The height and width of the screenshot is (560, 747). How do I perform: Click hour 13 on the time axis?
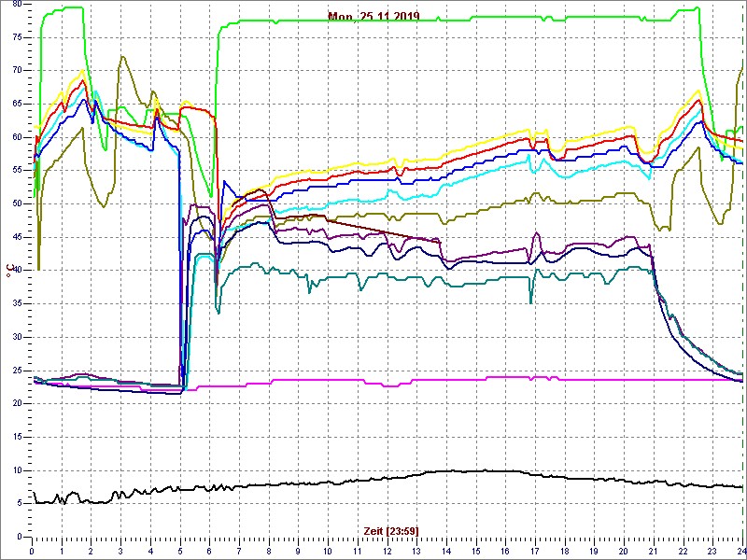pyautogui.click(x=416, y=552)
